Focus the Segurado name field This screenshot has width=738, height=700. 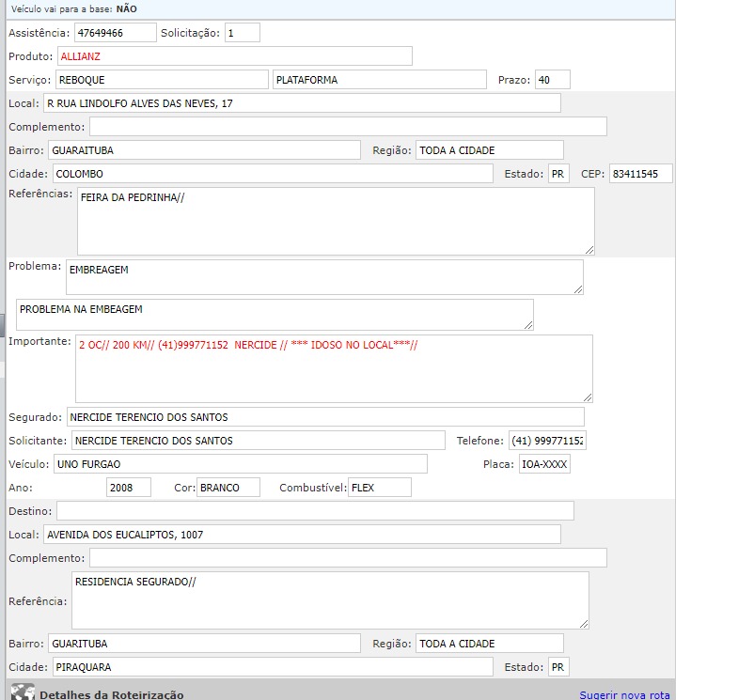[324, 417]
